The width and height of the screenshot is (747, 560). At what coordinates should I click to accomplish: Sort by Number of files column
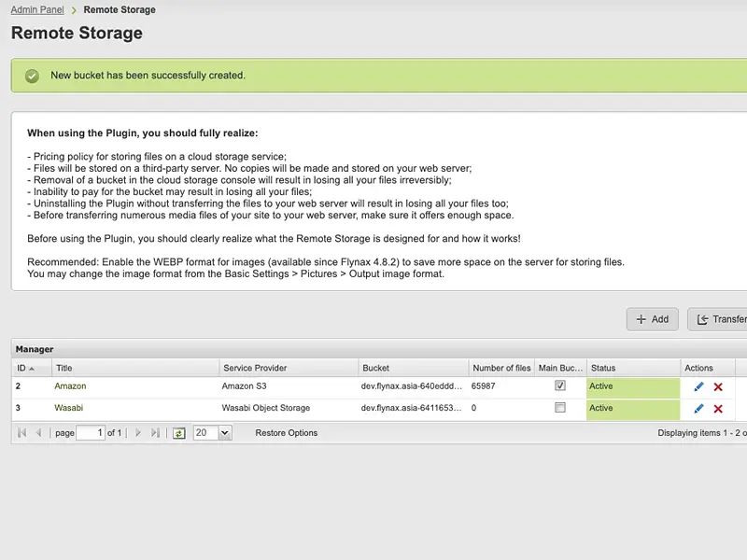point(501,368)
